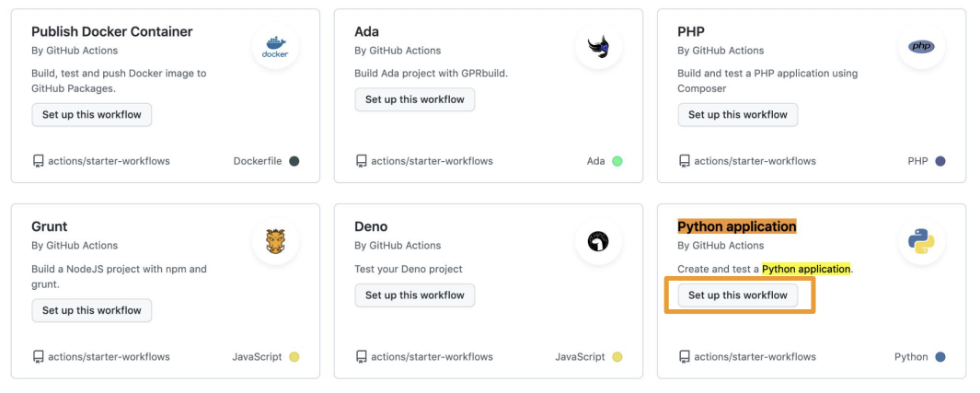The height and width of the screenshot is (393, 980).
Task: Click the Python application card title
Action: pyautogui.click(x=737, y=226)
